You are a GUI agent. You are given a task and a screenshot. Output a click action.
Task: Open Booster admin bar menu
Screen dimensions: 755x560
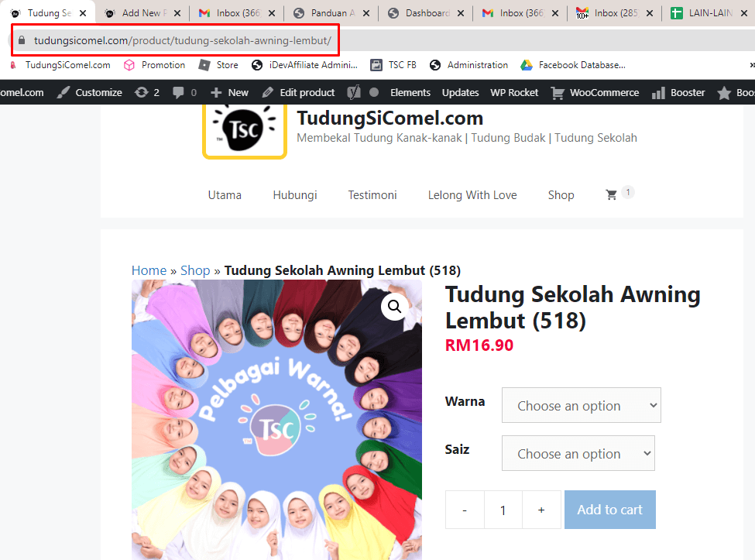678,92
